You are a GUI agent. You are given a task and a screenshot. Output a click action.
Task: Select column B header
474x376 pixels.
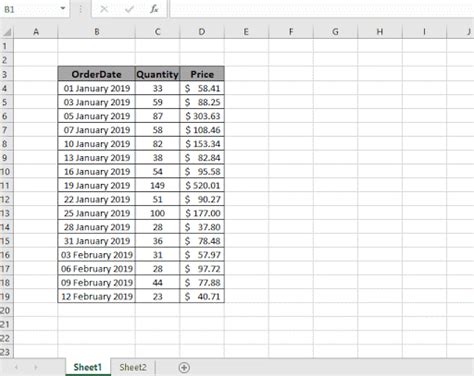coord(97,32)
